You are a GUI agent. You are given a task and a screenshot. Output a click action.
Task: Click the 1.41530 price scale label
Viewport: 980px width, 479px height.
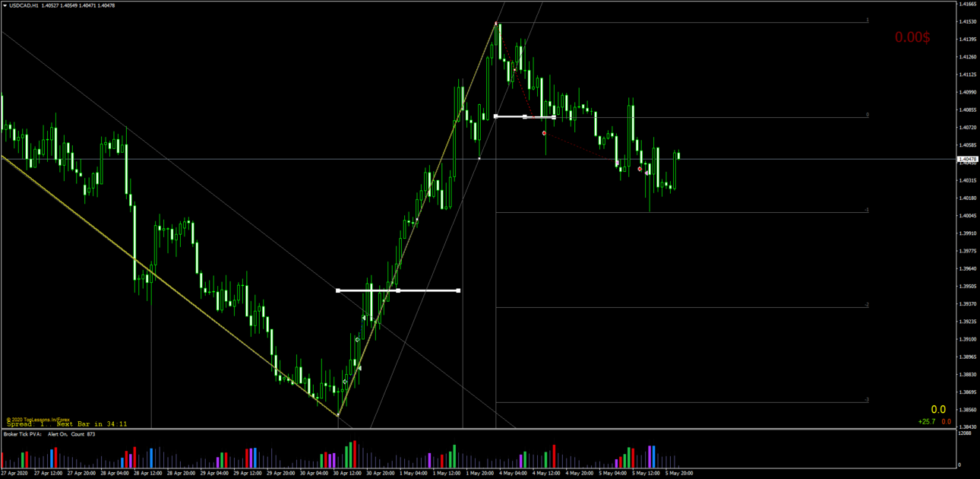pyautogui.click(x=969, y=21)
